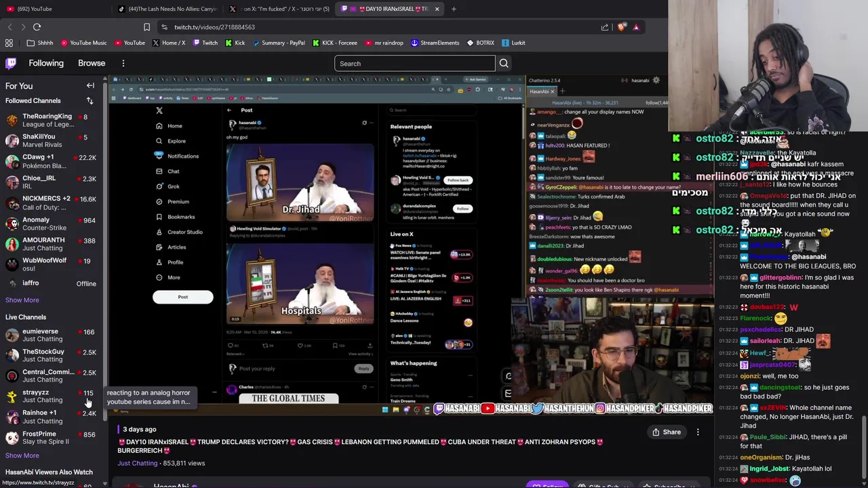This screenshot has width=868, height=488.
Task: Open eumieverse live channel
Action: [x=51, y=335]
